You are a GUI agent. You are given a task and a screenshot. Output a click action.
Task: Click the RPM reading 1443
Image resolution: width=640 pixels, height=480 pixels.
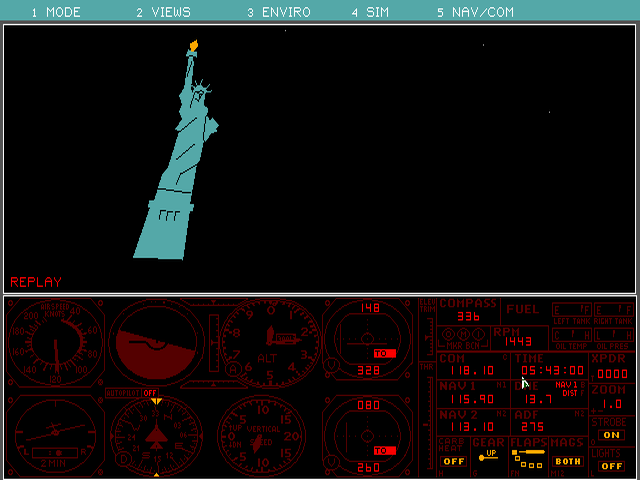pos(518,341)
